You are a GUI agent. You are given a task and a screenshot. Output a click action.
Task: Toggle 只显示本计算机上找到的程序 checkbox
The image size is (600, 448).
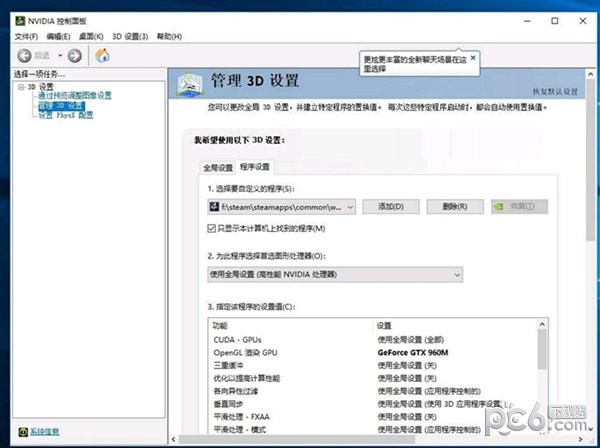pyautogui.click(x=211, y=228)
